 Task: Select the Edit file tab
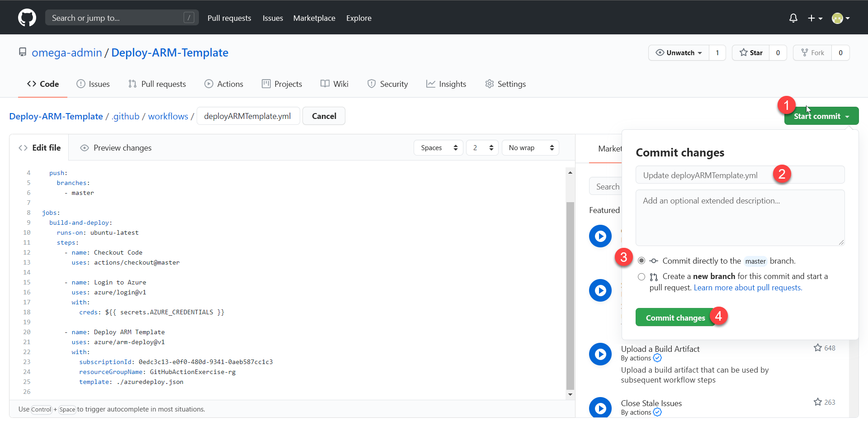click(x=39, y=148)
